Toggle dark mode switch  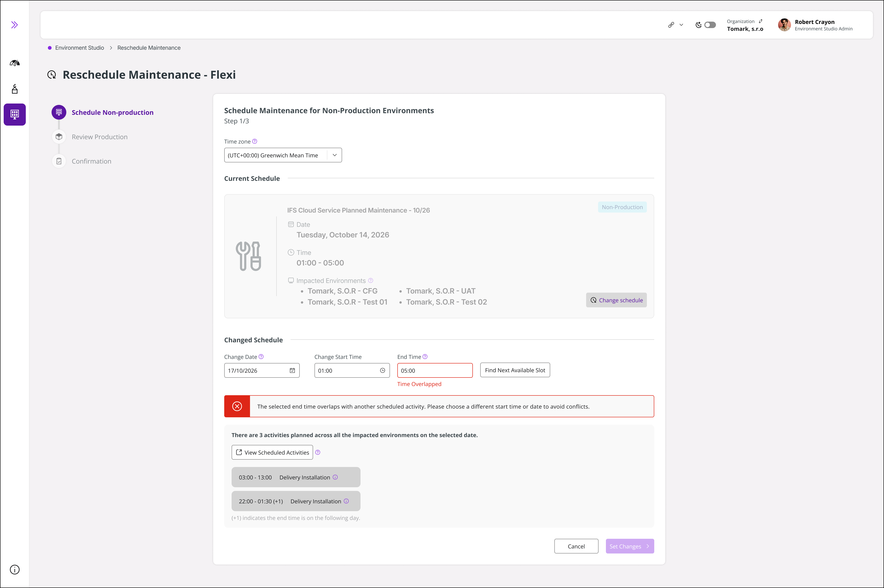[710, 25]
